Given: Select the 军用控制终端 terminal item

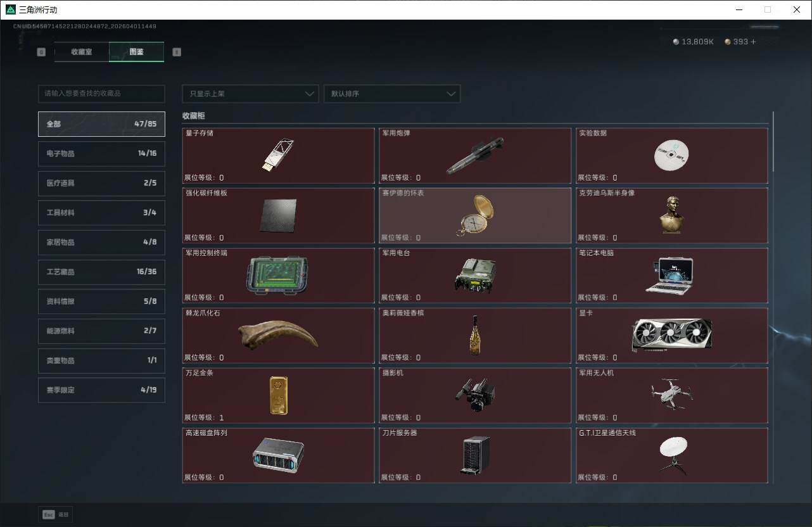Looking at the screenshot, I should click(x=279, y=276).
